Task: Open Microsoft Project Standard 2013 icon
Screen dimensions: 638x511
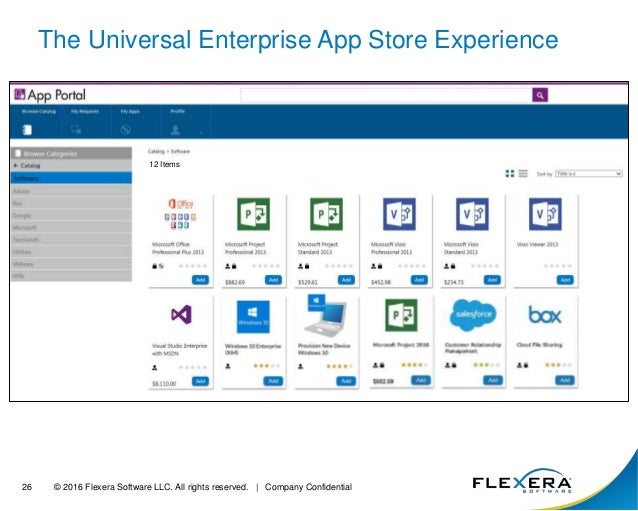Action: (326, 214)
